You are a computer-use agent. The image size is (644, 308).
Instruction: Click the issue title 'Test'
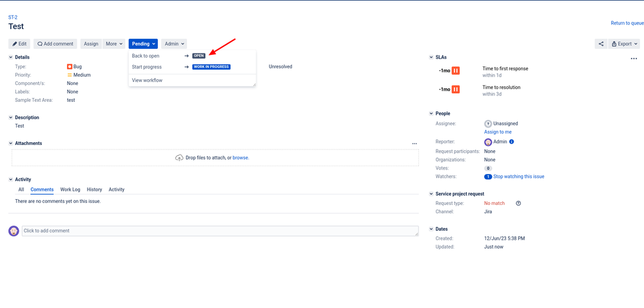[x=16, y=26]
